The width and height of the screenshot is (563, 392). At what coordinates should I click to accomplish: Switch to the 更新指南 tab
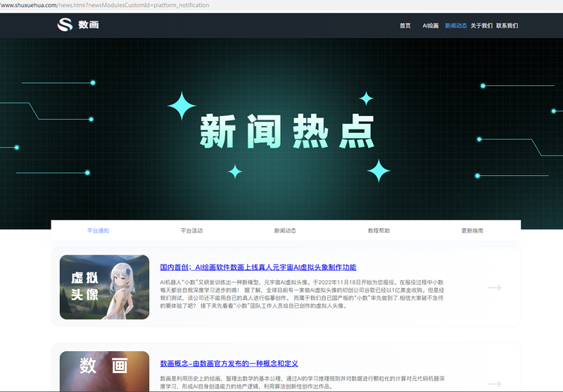coord(472,230)
